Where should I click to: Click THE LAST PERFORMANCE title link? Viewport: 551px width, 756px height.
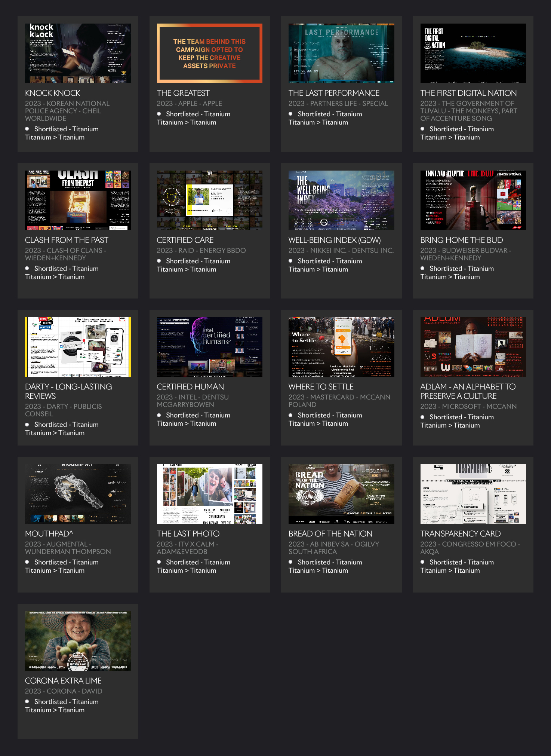(x=334, y=93)
